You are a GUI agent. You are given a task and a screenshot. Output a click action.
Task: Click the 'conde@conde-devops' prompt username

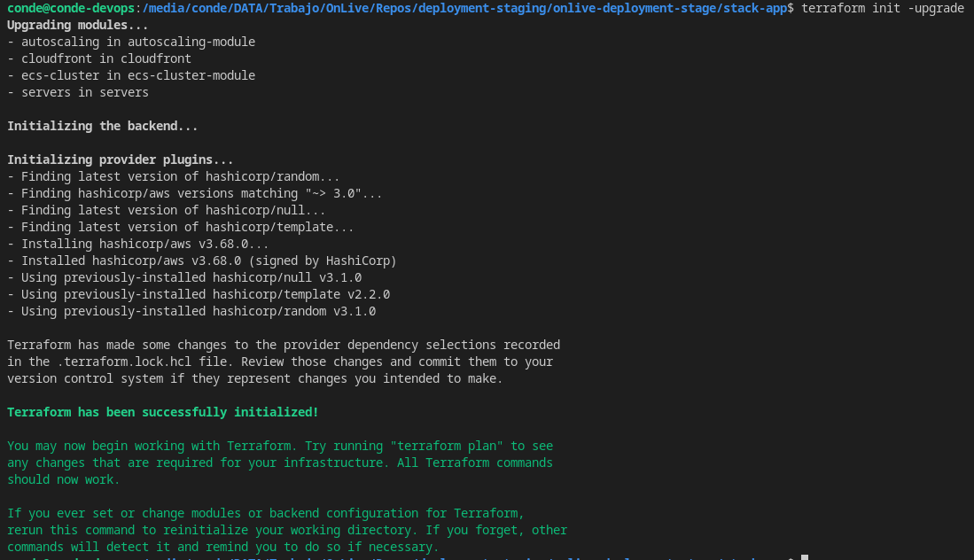71,8
